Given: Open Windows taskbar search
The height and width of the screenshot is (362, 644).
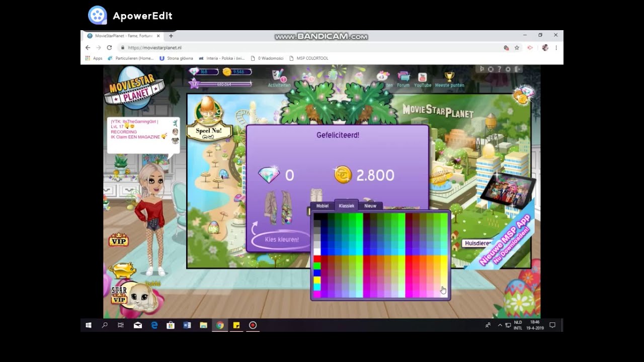Looking at the screenshot, I should pos(105,325).
